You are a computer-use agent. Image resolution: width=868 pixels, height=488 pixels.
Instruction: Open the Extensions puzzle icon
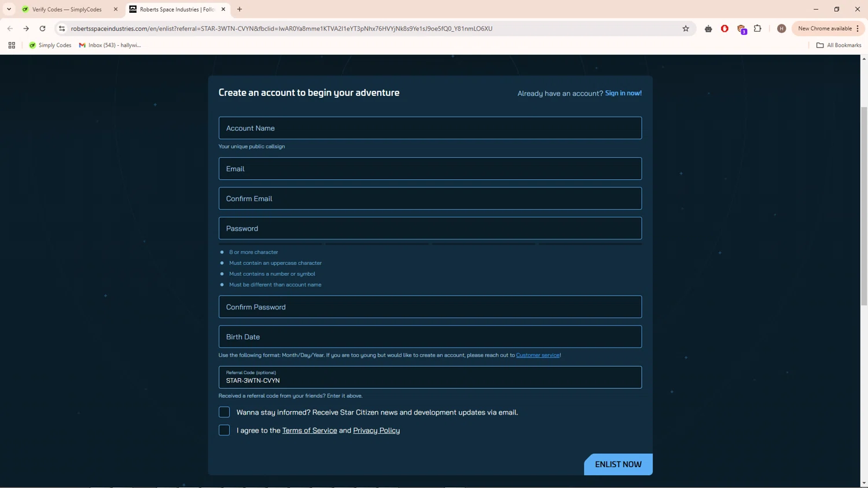(x=757, y=28)
